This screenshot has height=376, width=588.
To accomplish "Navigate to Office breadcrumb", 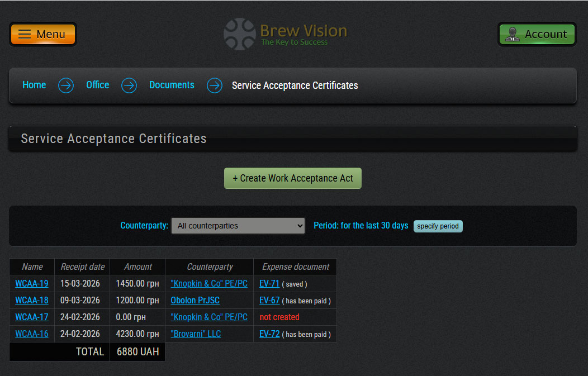I will pyautogui.click(x=97, y=85).
